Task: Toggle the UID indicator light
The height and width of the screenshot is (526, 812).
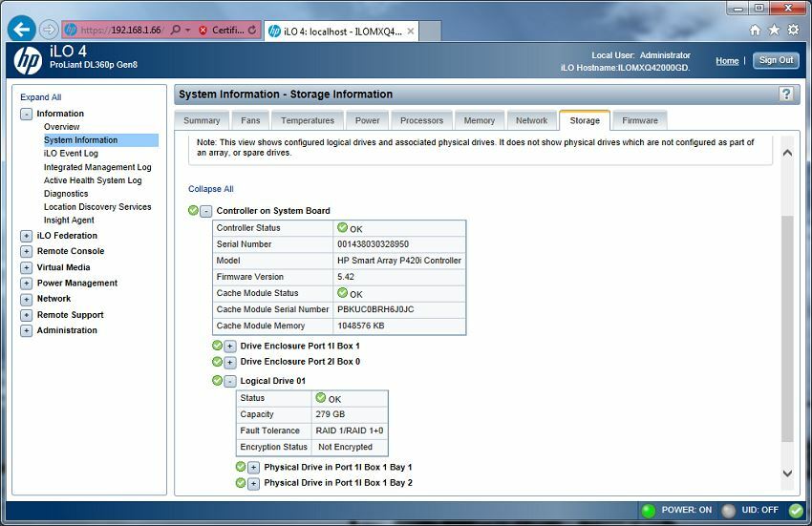Action: pyautogui.click(x=729, y=511)
